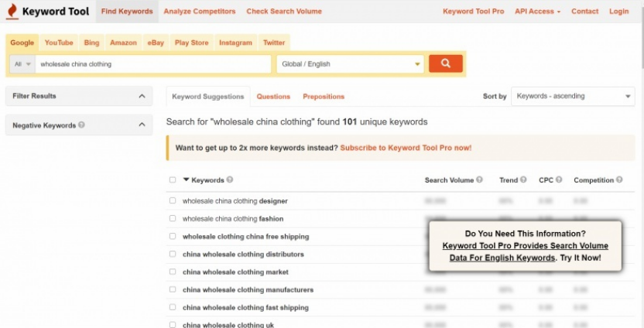
Task: Click the Competition column header
Action: pyautogui.click(x=594, y=179)
